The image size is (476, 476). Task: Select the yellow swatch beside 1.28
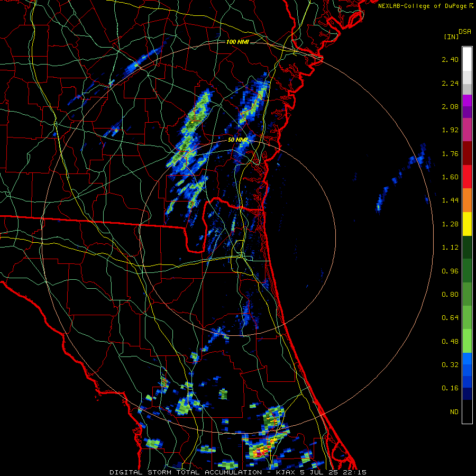[x=467, y=224]
